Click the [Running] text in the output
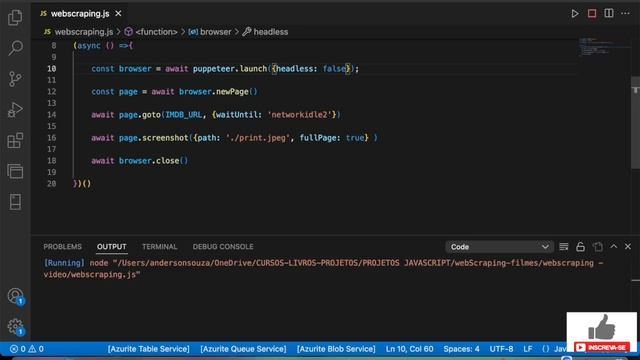Screen dimensions: 640x360 [x=64, y=263]
